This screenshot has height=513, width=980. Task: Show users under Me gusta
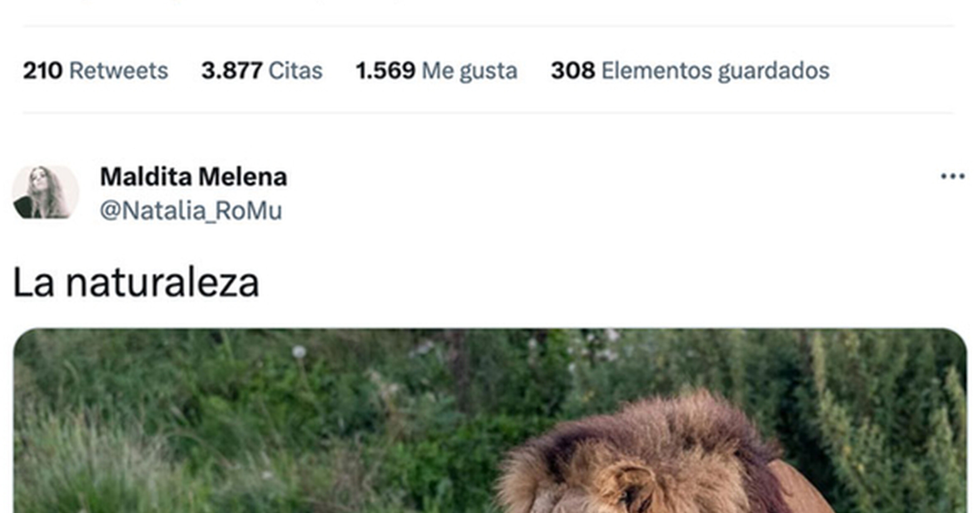[470, 71]
